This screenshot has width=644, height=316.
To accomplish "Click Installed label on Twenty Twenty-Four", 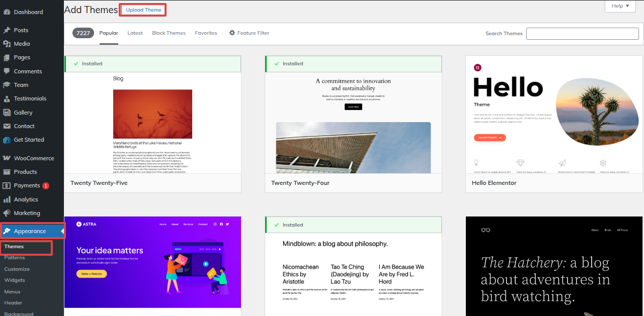I will pos(293,64).
